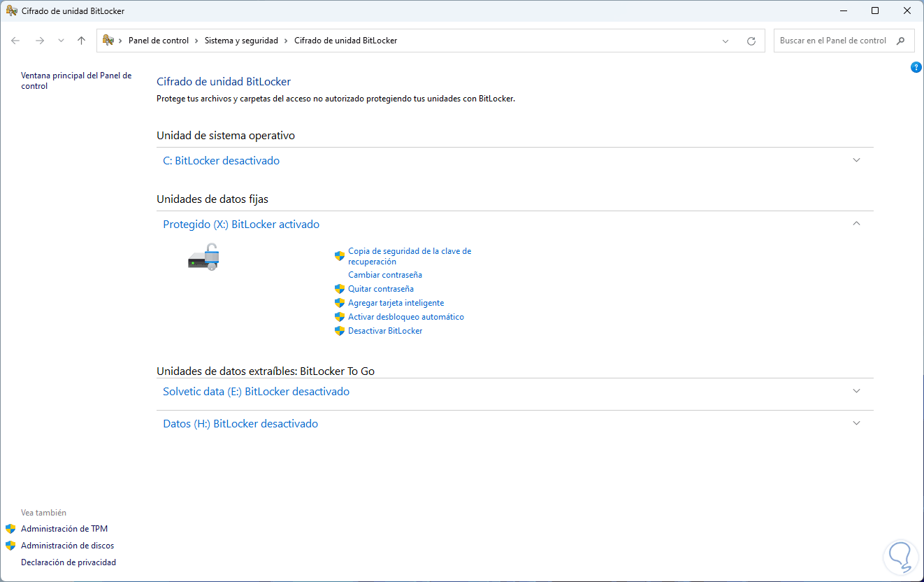924x582 pixels.
Task: Open recent locations chevron near navigation arrows
Action: click(x=61, y=41)
